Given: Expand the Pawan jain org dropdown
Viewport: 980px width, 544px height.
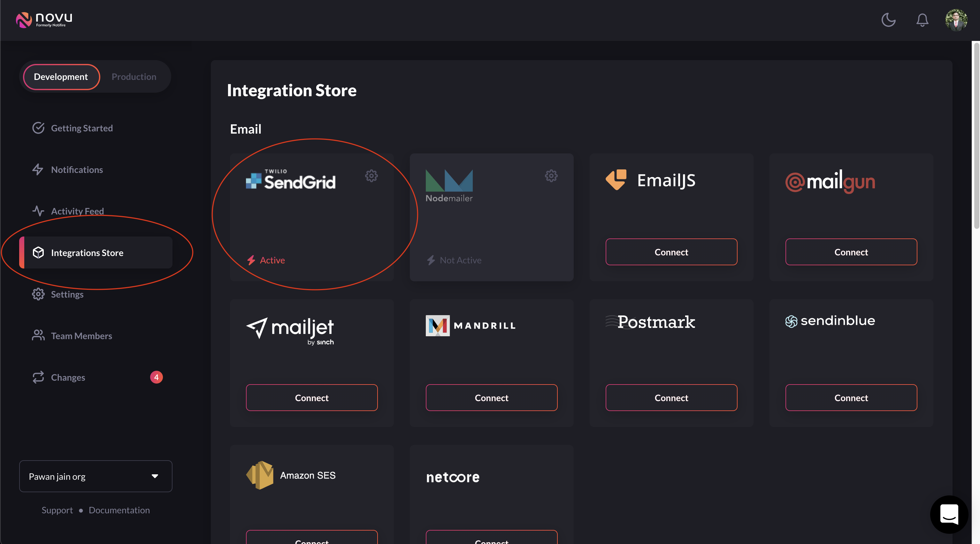Looking at the screenshot, I should [x=95, y=476].
